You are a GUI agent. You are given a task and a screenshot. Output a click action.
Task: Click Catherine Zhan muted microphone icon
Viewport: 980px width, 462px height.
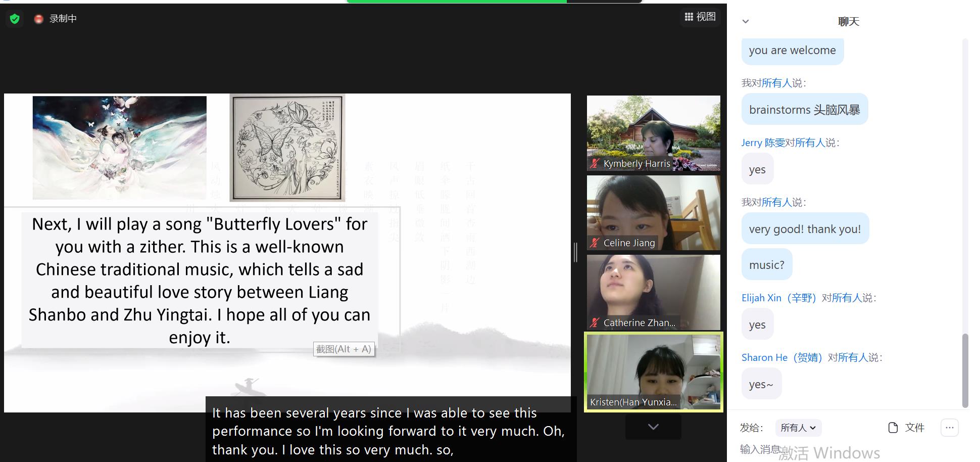point(595,322)
